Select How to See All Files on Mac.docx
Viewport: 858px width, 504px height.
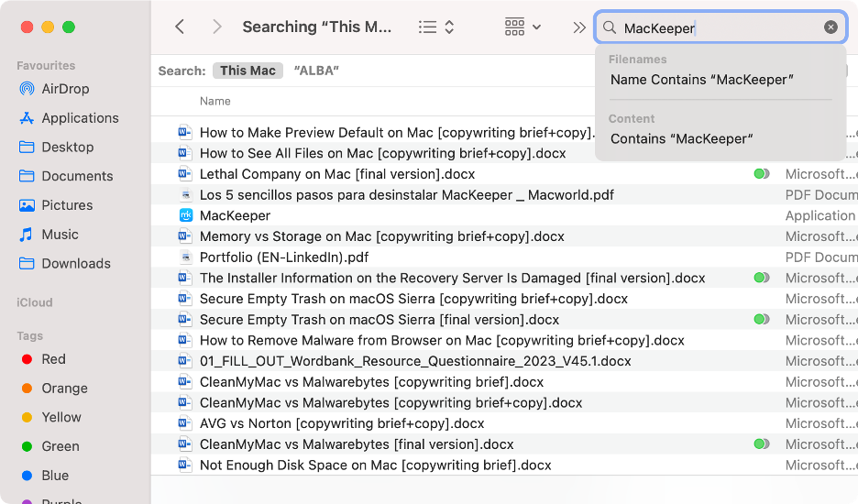pos(382,153)
